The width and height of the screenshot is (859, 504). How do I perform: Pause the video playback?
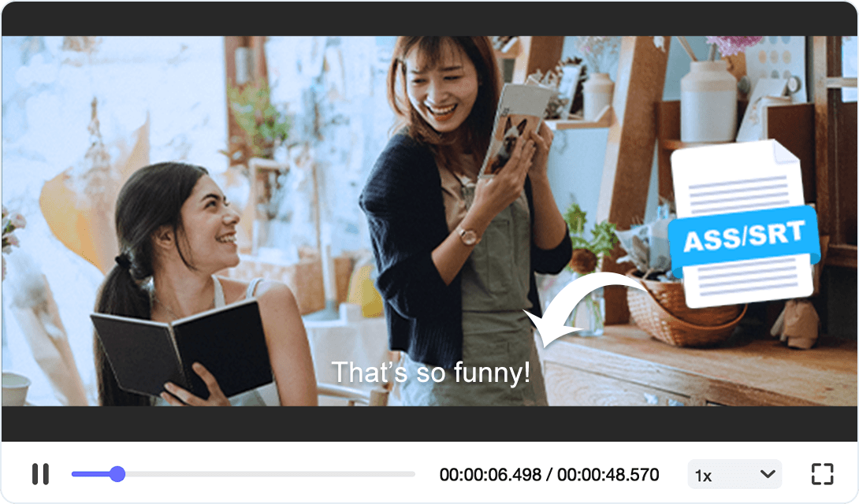click(40, 474)
